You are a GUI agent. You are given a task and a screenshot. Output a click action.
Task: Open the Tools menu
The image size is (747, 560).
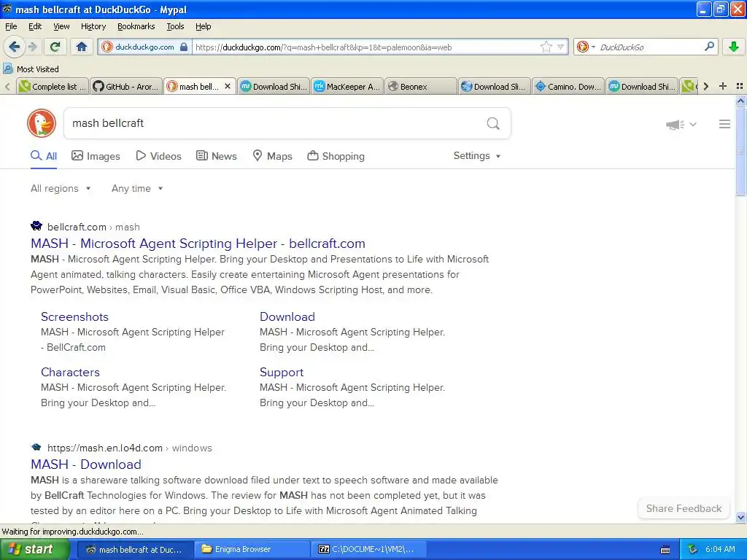coord(175,26)
